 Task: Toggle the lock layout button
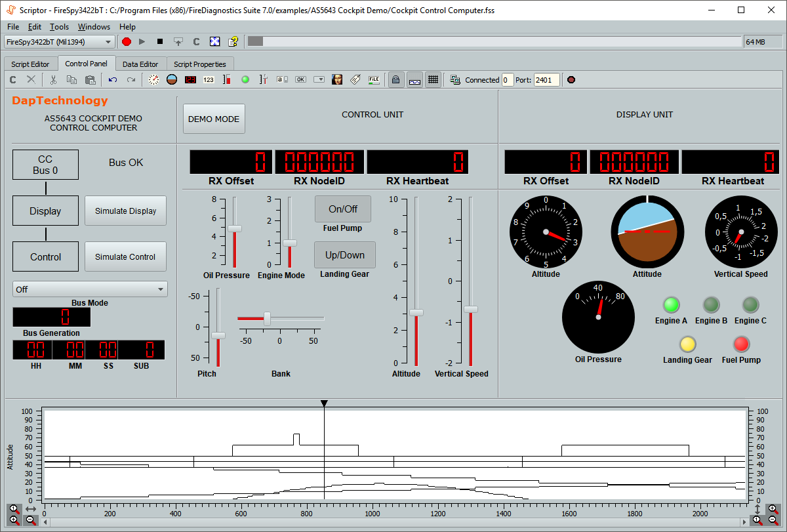[396, 80]
